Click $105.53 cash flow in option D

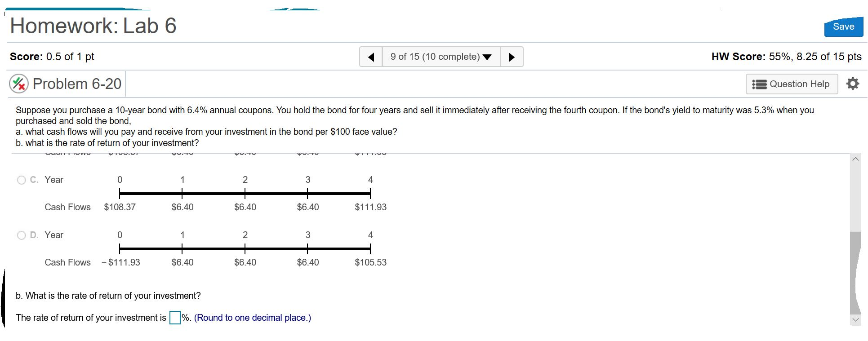pos(370,262)
